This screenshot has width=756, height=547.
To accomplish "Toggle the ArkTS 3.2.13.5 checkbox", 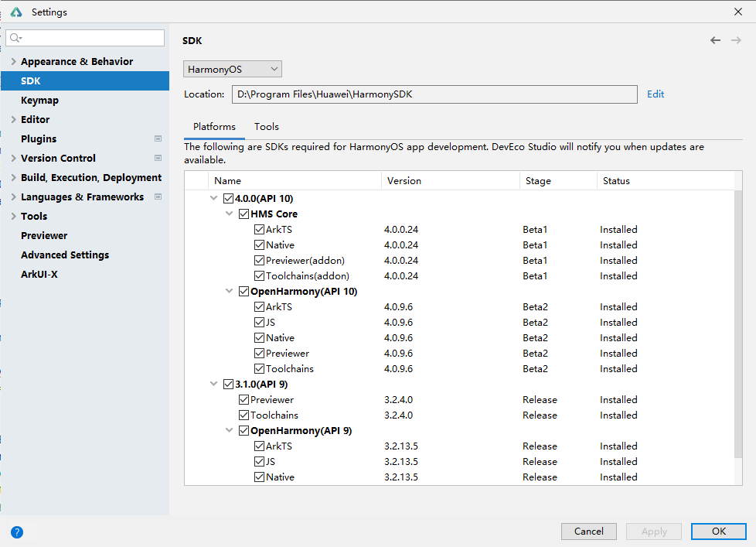I will pos(260,446).
